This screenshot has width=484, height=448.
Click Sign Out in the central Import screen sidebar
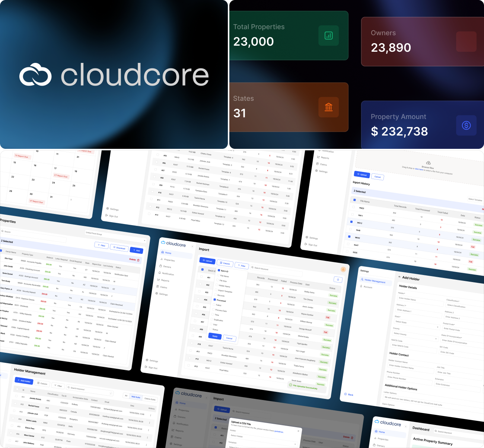pos(151,367)
